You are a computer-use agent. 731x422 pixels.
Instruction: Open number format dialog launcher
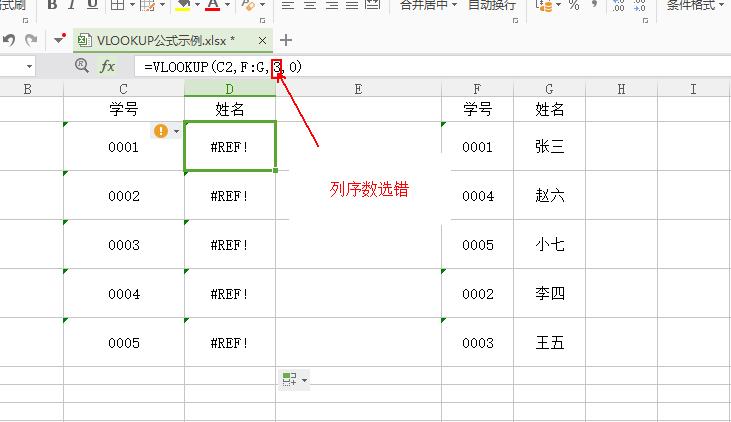[646, 21]
